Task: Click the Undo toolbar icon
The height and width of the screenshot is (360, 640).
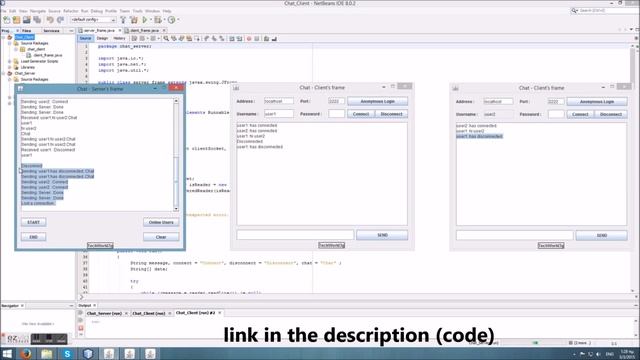Action: [x=50, y=20]
